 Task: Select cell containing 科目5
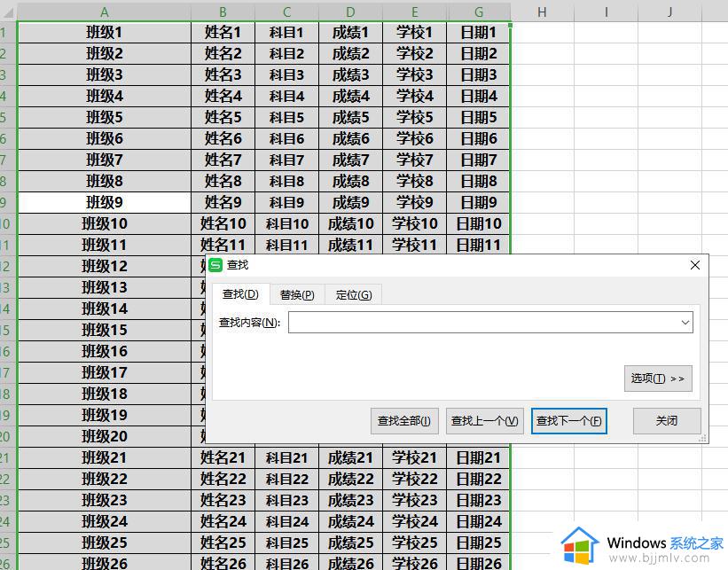286,117
